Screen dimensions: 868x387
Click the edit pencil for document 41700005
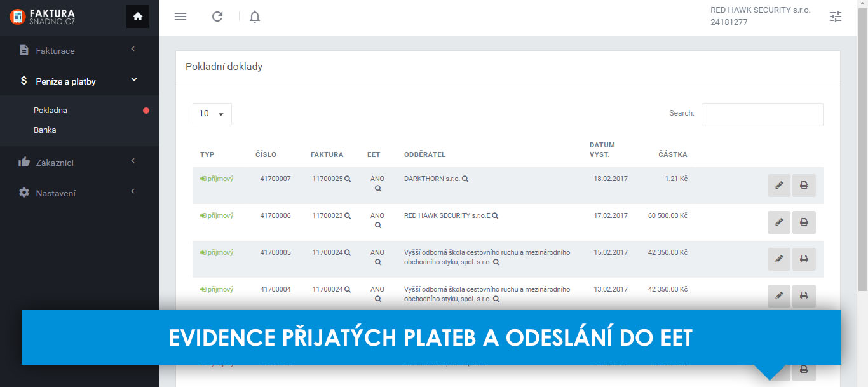tap(778, 259)
